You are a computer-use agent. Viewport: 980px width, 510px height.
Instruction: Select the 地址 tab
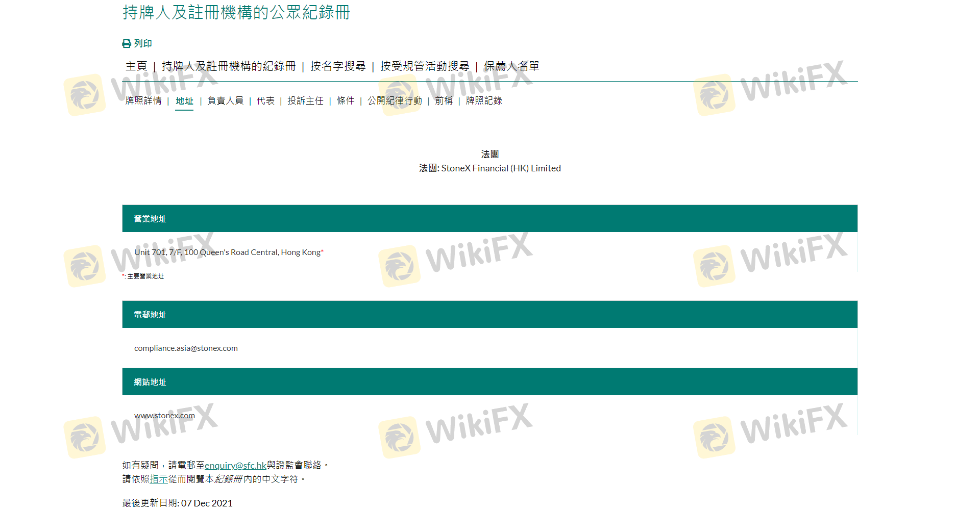click(x=184, y=101)
